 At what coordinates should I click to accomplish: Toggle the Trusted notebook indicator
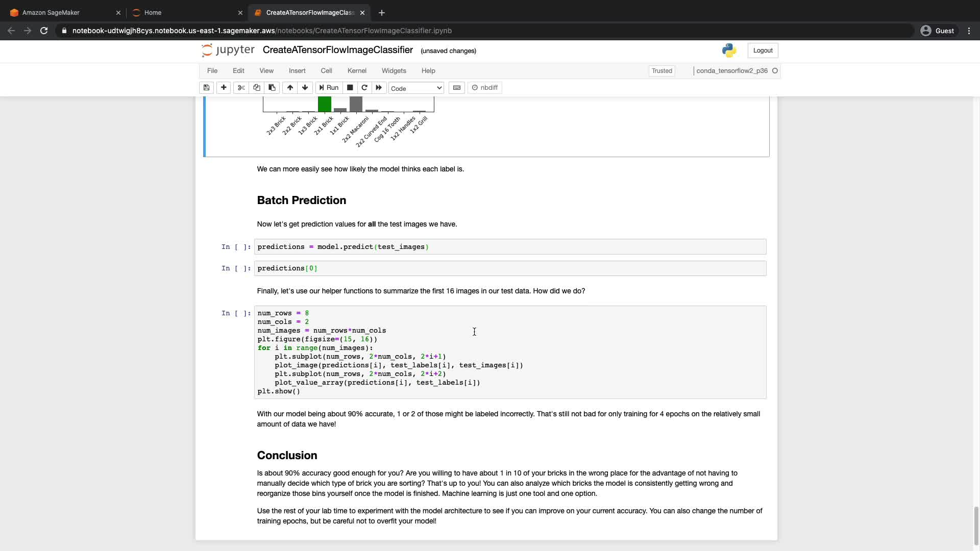pos(661,71)
